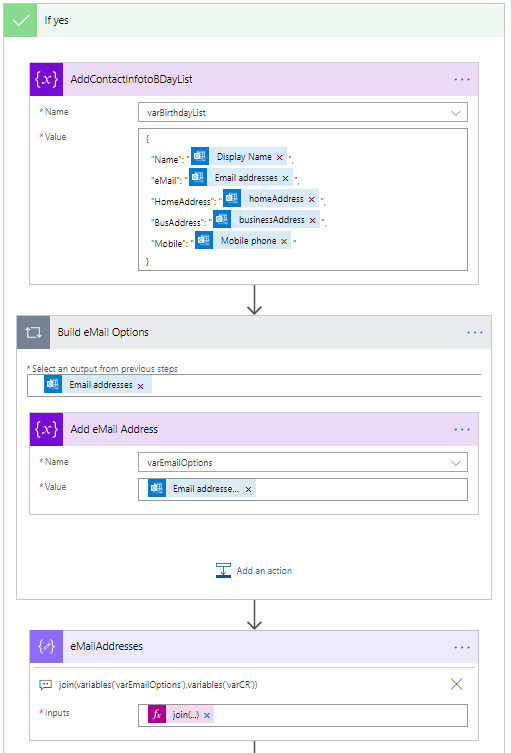511x753 pixels.
Task: Expand the varEmailOptions name dropdown
Action: 455,463
